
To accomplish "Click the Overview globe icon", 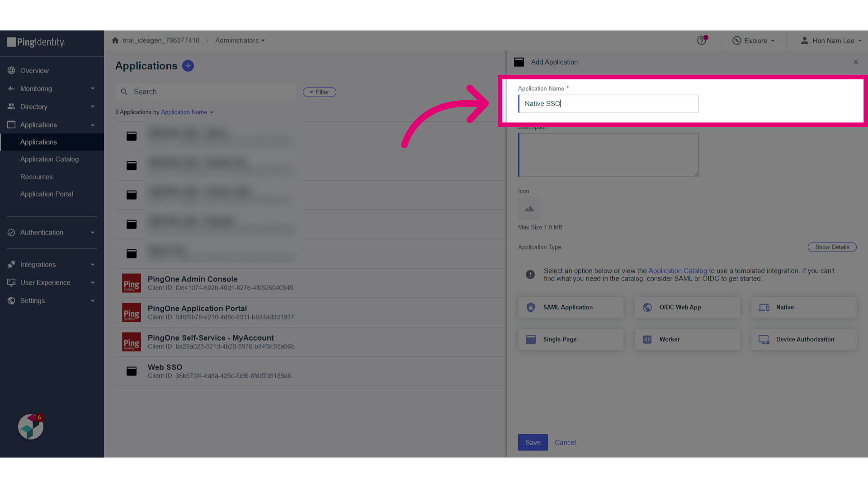I will point(11,70).
